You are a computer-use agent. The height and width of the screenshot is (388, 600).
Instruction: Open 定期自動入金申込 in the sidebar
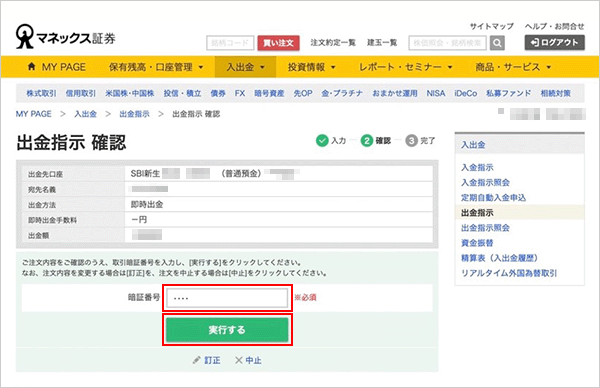coord(493,197)
